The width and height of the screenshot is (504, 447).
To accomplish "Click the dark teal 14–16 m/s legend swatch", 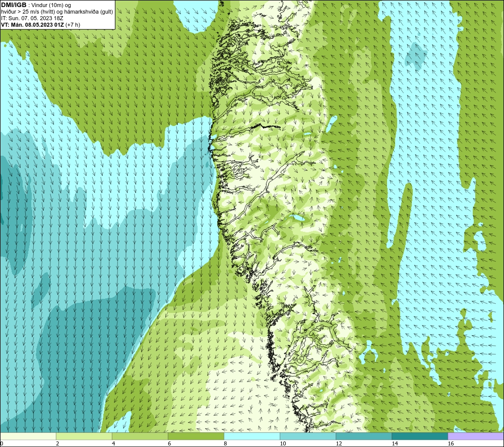I will pyautogui.click(x=420, y=436).
